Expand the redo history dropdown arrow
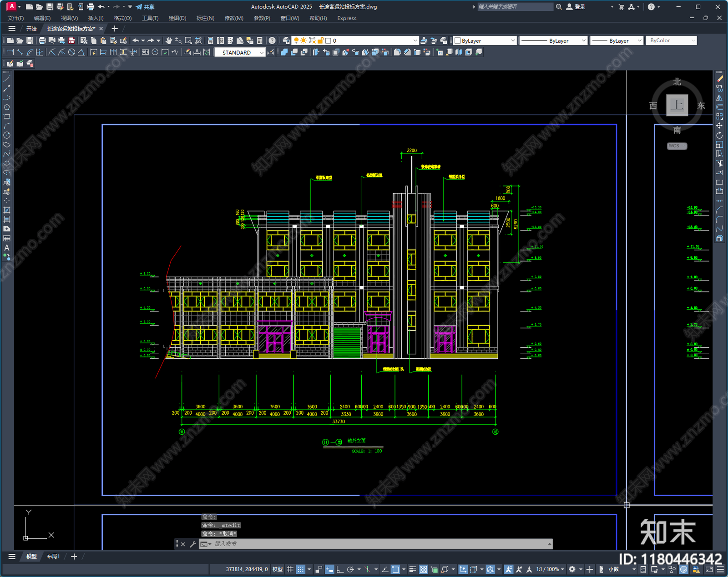The width and height of the screenshot is (728, 577). pos(158,40)
